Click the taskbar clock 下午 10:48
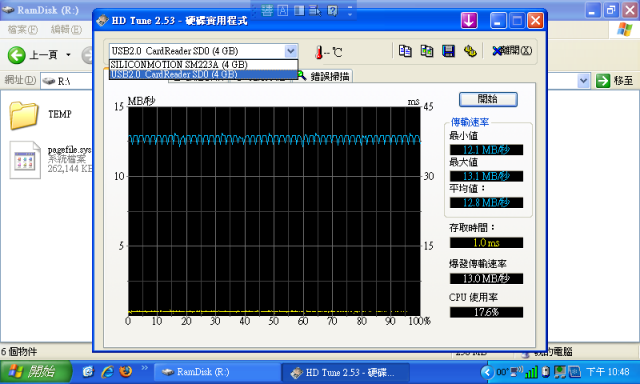The height and width of the screenshot is (384, 640). click(608, 372)
